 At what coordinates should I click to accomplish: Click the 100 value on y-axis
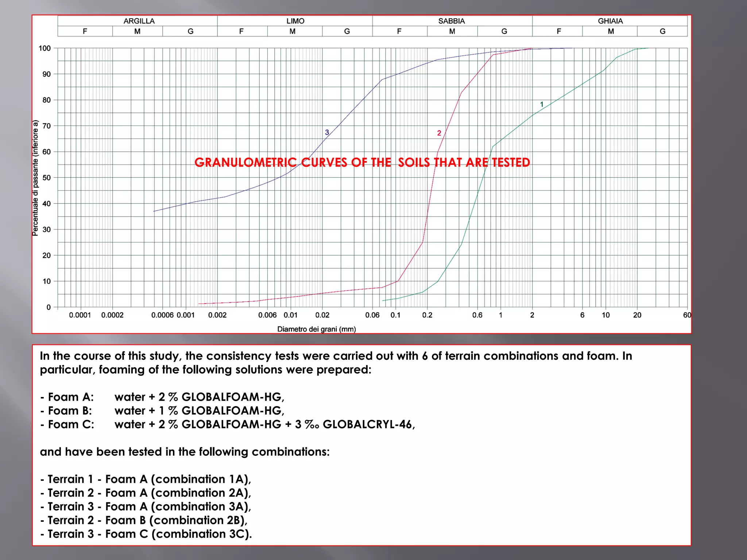coord(45,48)
